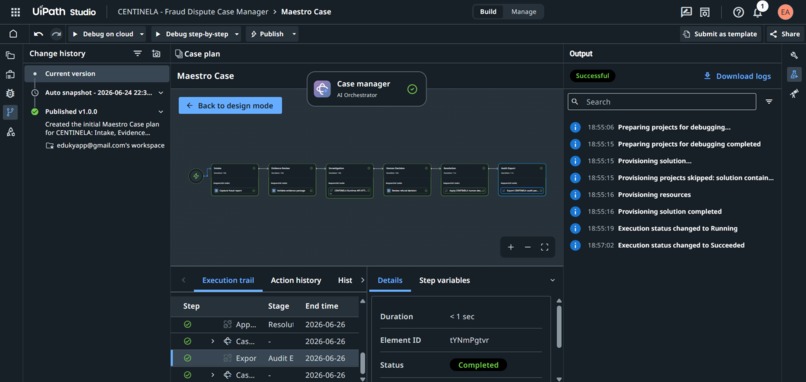Open CENTINELA - Fraud Dispute Case Manager breadcrumb
The image size is (806, 382).
(x=193, y=12)
